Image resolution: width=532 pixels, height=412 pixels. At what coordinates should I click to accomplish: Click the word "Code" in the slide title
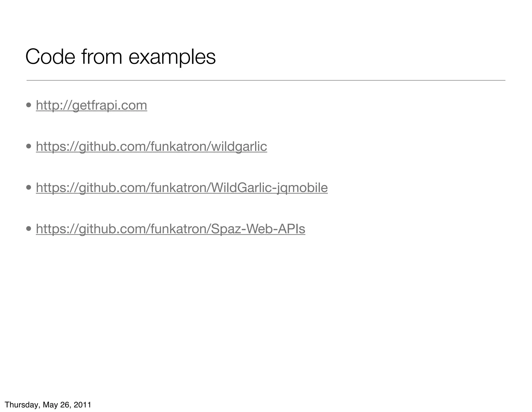50,57
